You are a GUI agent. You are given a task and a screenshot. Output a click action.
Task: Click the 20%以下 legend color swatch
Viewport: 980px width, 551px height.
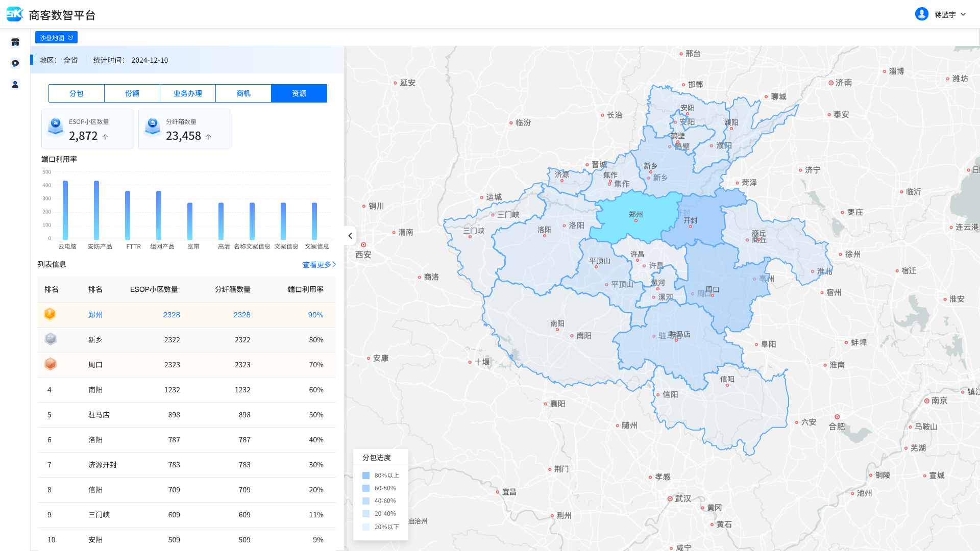(x=366, y=527)
